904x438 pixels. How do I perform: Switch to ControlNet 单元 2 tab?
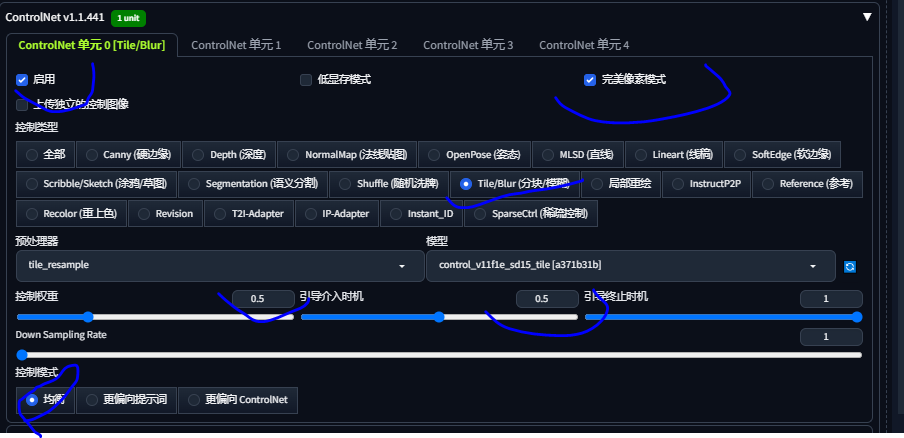(x=352, y=45)
